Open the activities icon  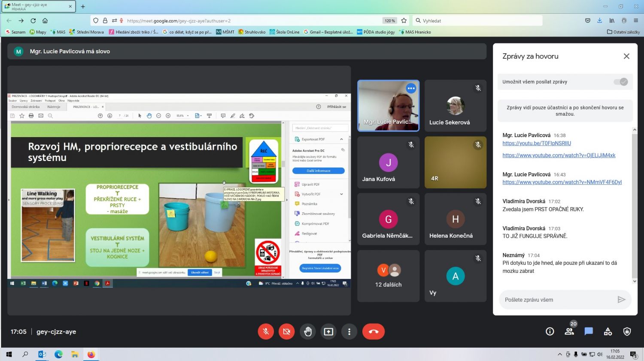pos(608,331)
